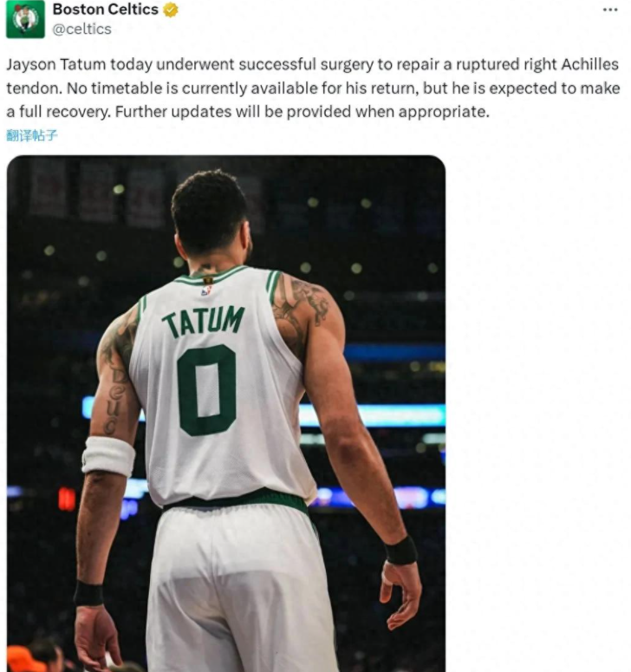Open the @celtics handle link
The image size is (631, 672).
coord(81,29)
